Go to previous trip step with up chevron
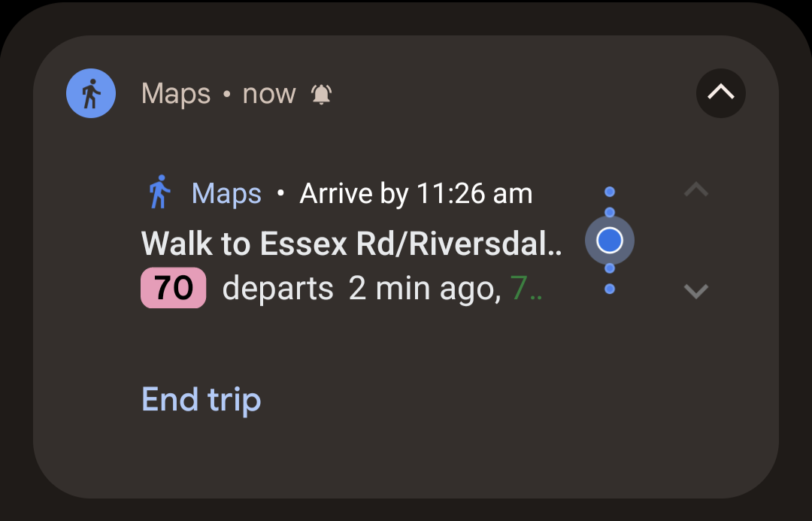Image resolution: width=812 pixels, height=521 pixels. (x=696, y=189)
